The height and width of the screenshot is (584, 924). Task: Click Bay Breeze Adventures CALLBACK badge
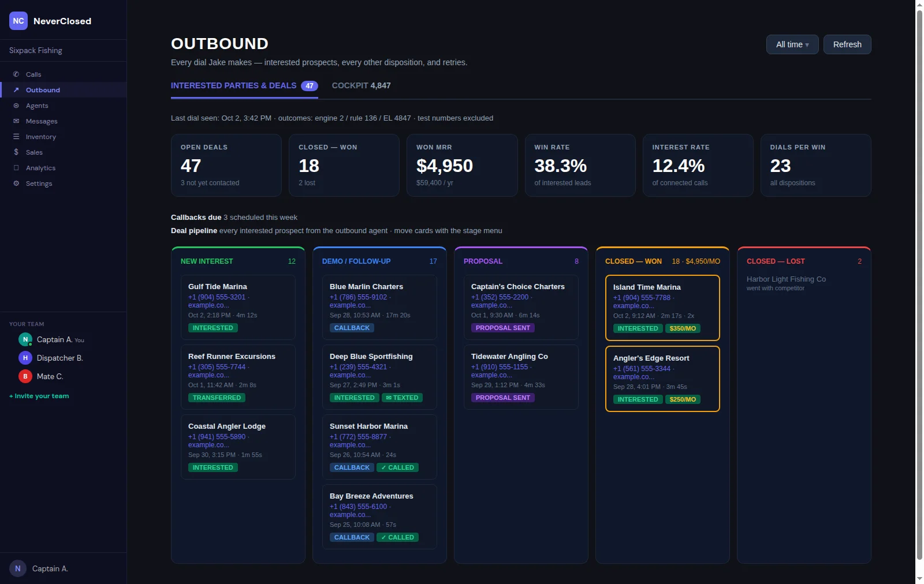[352, 537]
